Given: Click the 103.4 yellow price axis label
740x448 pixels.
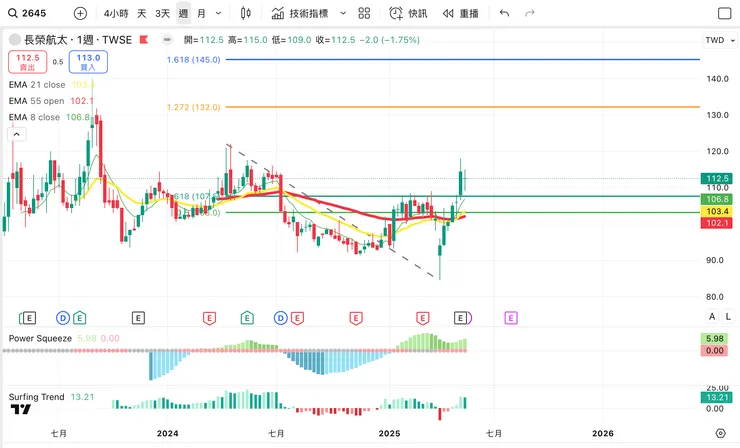Looking at the screenshot, I should 717,211.
